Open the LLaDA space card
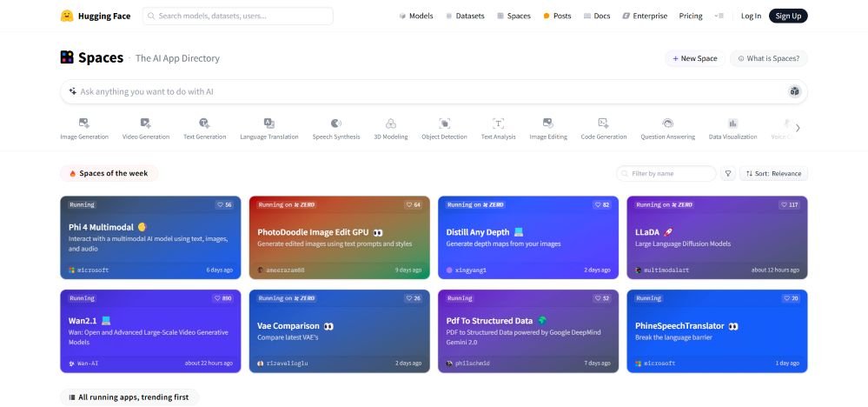 (717, 237)
